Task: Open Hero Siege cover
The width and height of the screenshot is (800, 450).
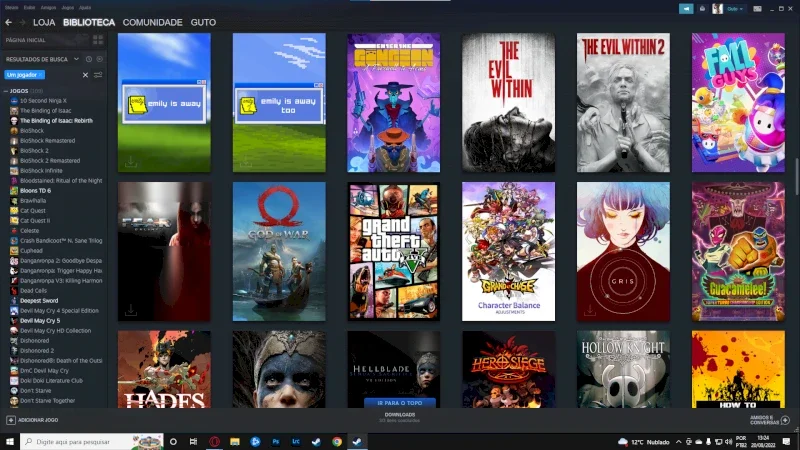Action: [509, 369]
